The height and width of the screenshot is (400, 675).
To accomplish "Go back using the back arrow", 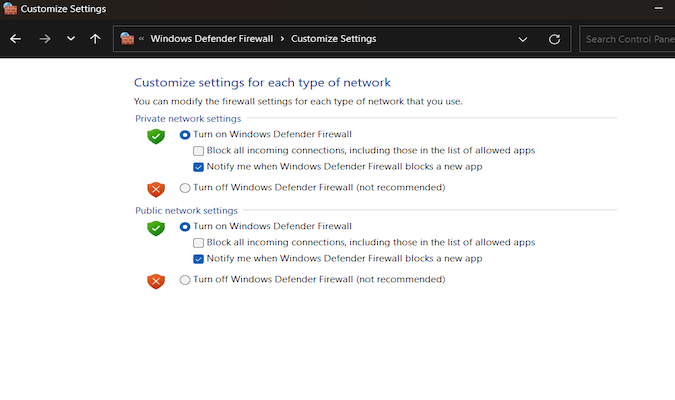I will click(15, 39).
